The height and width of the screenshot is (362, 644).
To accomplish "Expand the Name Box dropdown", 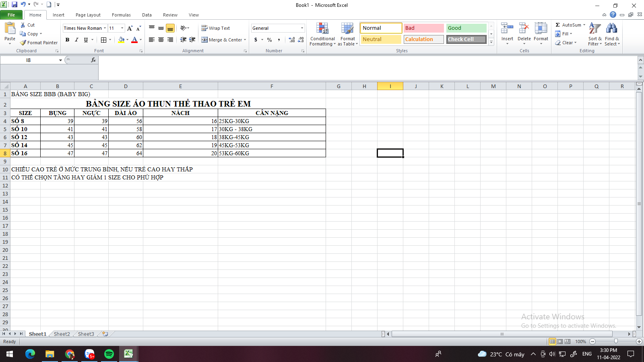I will pos(60,60).
